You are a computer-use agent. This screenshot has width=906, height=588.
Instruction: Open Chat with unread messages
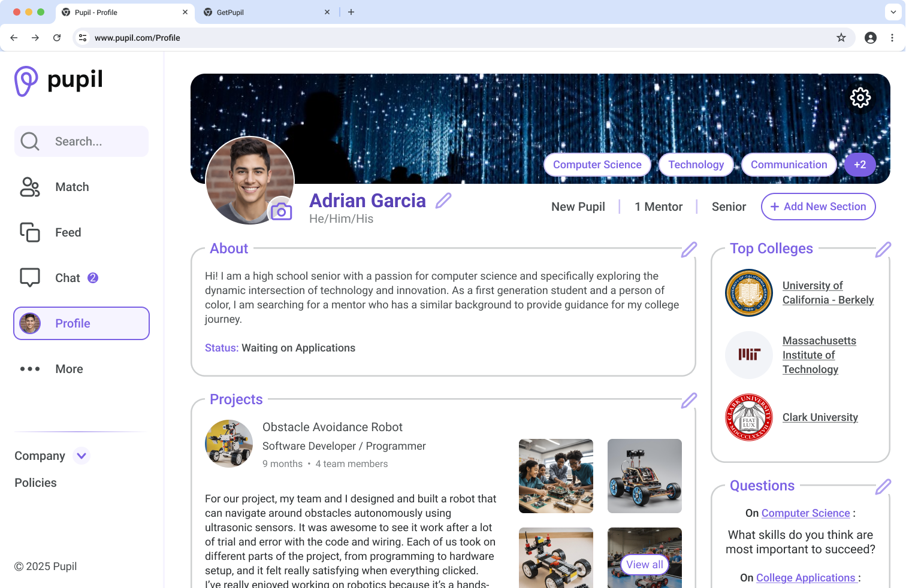pyautogui.click(x=66, y=277)
